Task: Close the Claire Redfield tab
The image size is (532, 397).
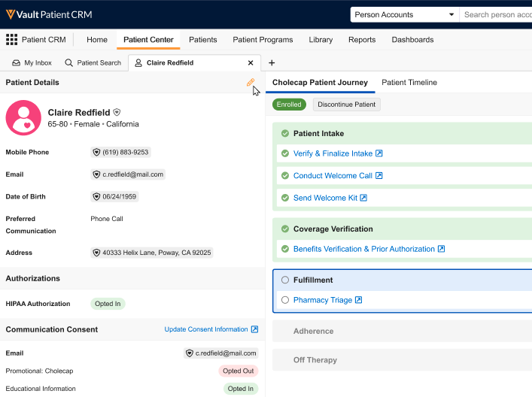Action: 251,63
